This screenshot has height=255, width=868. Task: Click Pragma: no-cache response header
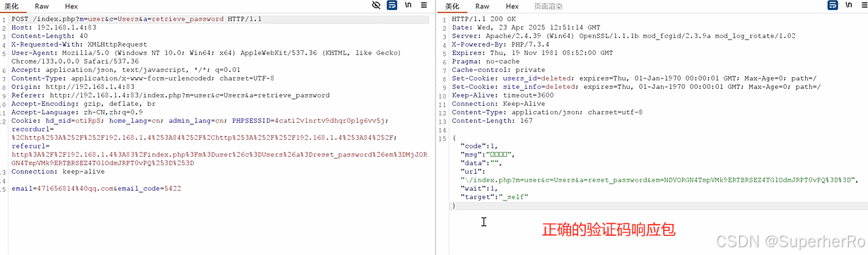pyautogui.click(x=486, y=61)
